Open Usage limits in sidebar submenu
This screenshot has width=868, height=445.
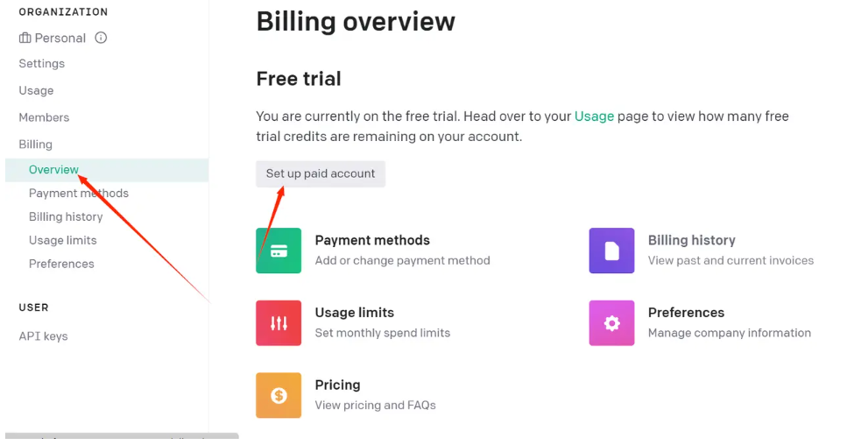[x=62, y=240]
